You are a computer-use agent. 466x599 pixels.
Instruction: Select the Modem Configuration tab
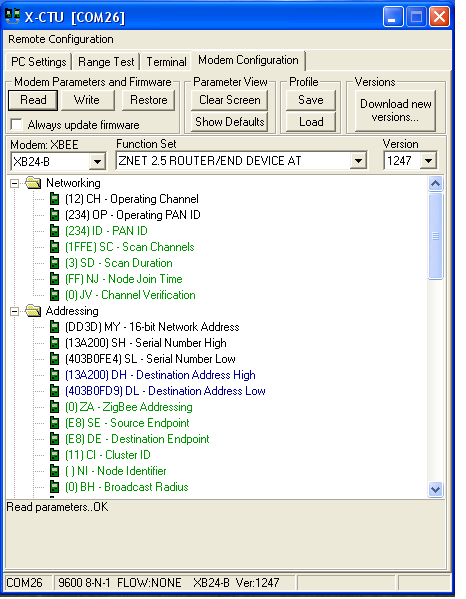(248, 60)
